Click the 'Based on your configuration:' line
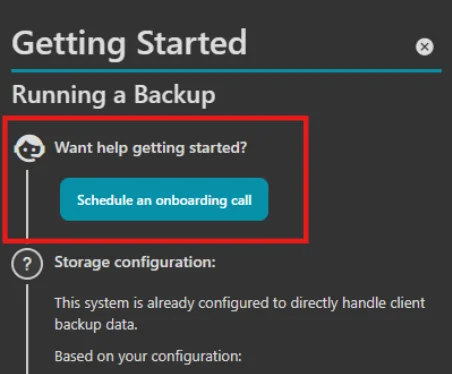 148,356
